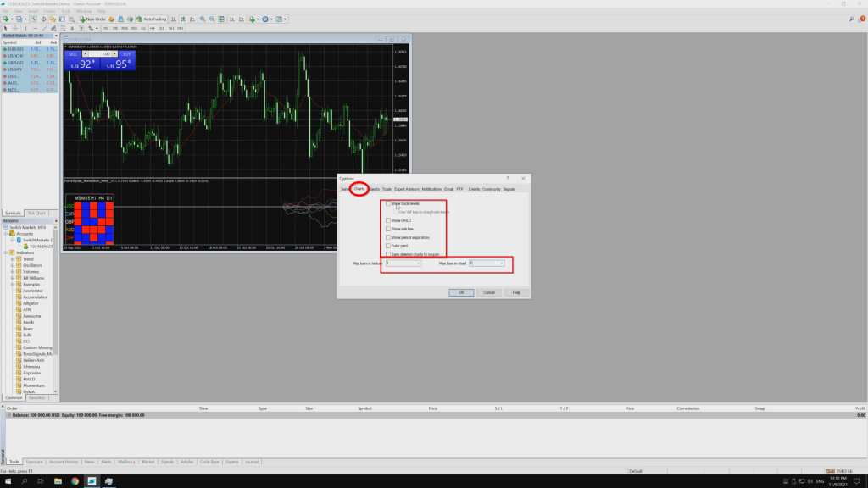The image size is (868, 488).
Task: Check the Show ask line option
Action: tap(388, 229)
